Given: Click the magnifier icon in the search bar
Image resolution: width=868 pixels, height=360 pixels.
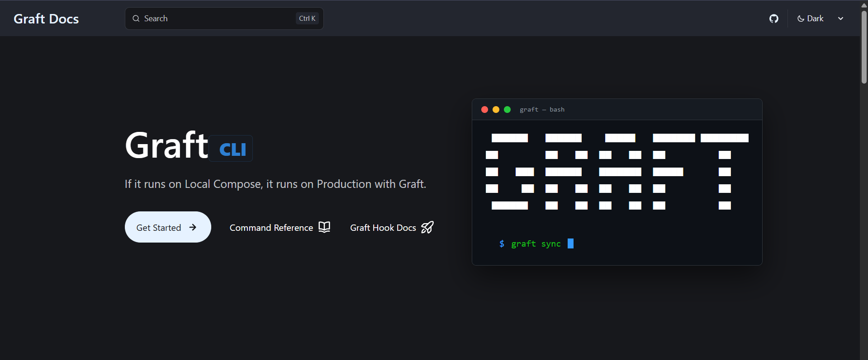Looking at the screenshot, I should click(136, 19).
